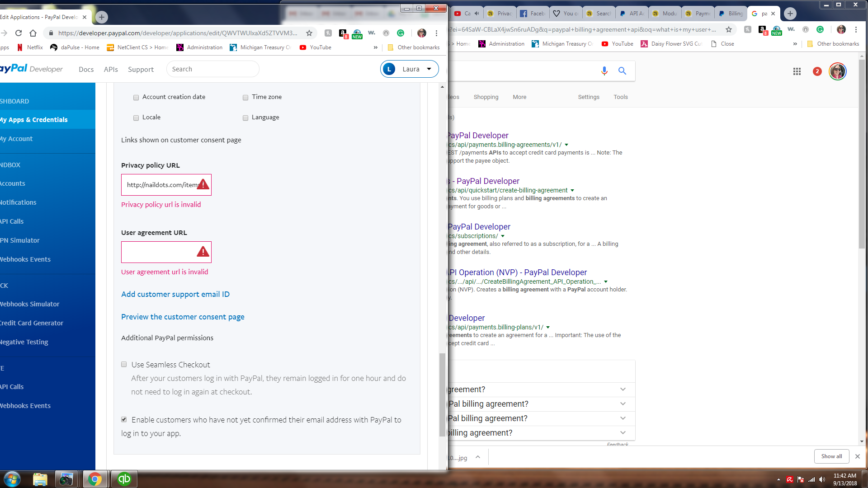Screen dimensions: 868x488
Task: Open YouTube bookmark in PayPal window
Action: (x=316, y=47)
